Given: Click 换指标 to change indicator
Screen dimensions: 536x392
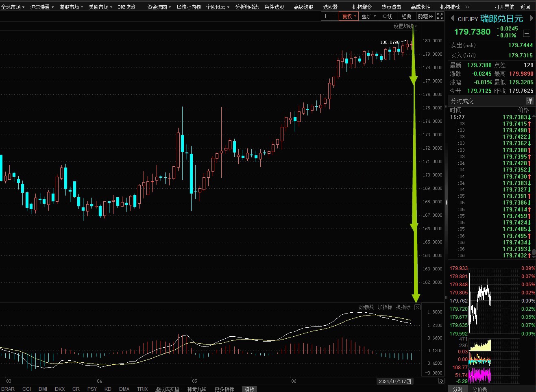Looking at the screenshot, I should [x=403, y=307].
